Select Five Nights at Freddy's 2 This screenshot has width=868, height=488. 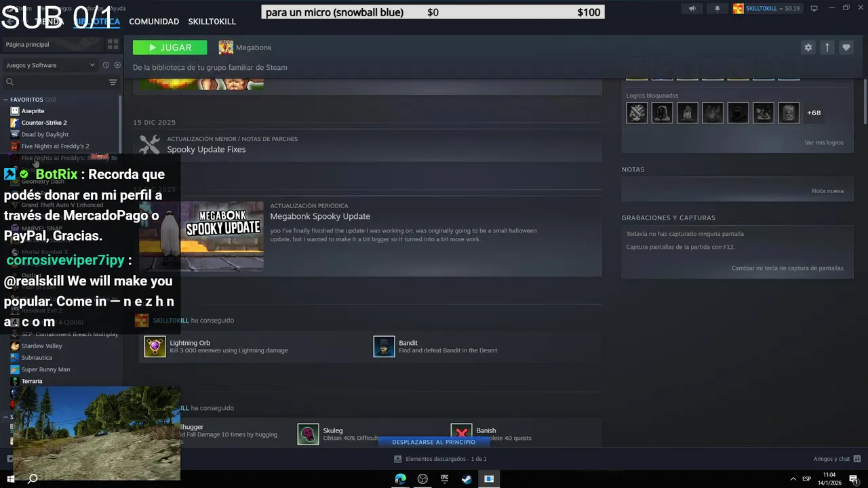point(55,146)
